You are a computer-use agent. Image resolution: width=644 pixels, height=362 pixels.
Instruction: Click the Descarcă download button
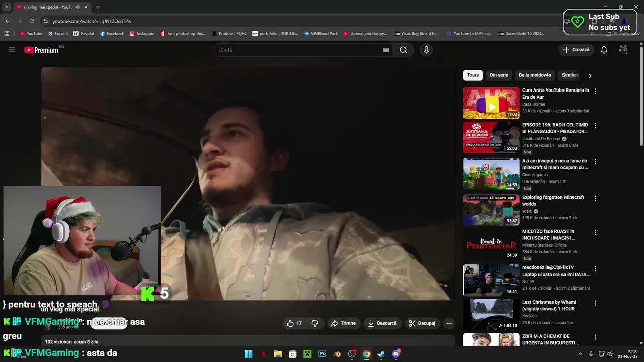(382, 323)
